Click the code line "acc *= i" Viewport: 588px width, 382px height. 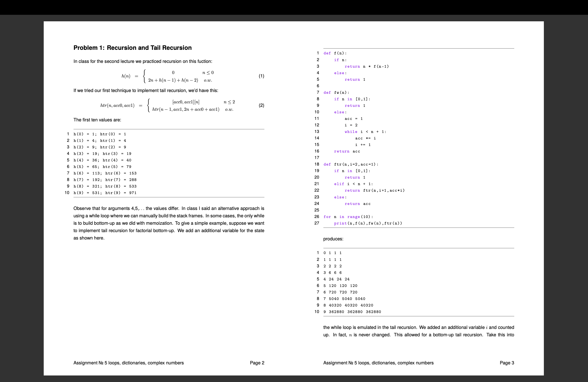tap(366, 138)
